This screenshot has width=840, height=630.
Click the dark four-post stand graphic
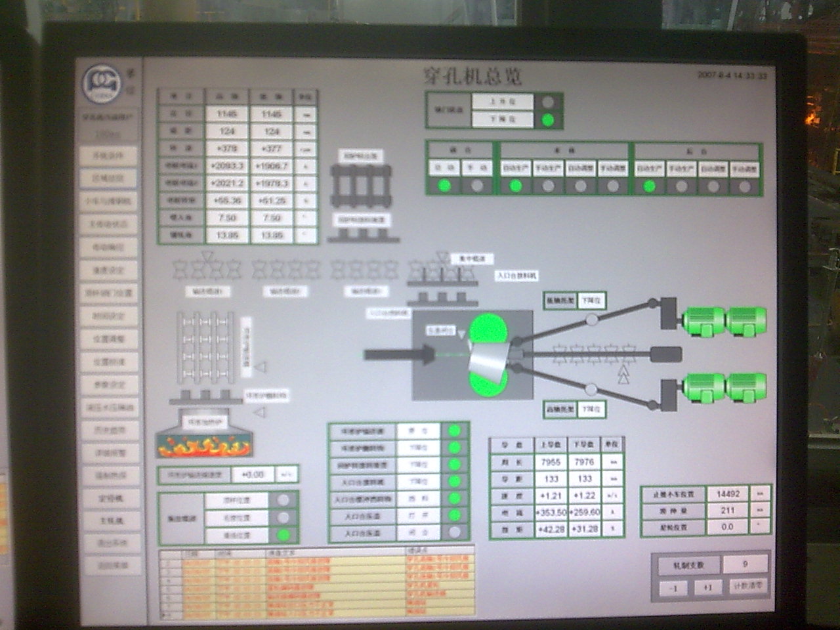(362, 188)
